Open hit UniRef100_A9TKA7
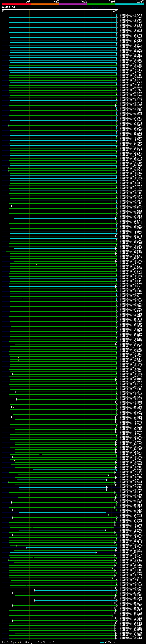 (x=131, y=17)
